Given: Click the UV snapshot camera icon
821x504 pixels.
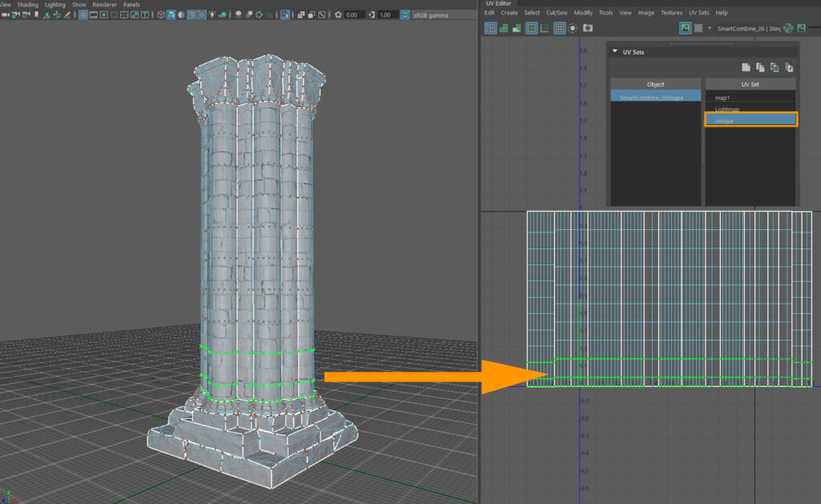Looking at the screenshot, I should pos(588,28).
